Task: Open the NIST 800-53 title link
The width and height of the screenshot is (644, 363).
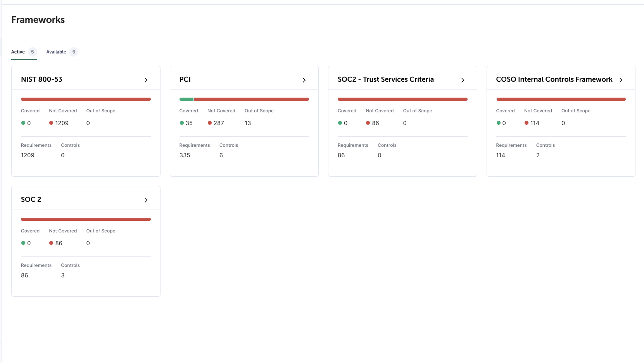Action: 41,79
